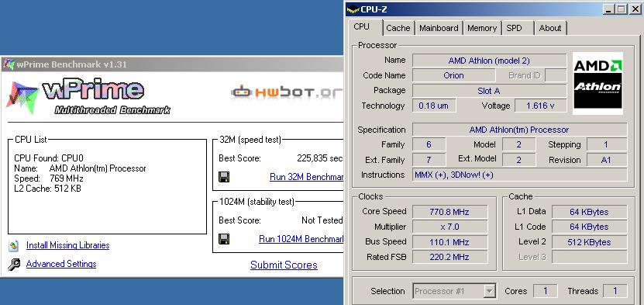Click the Not Tested score text
Screen dimensions: 644x305
click(x=322, y=220)
